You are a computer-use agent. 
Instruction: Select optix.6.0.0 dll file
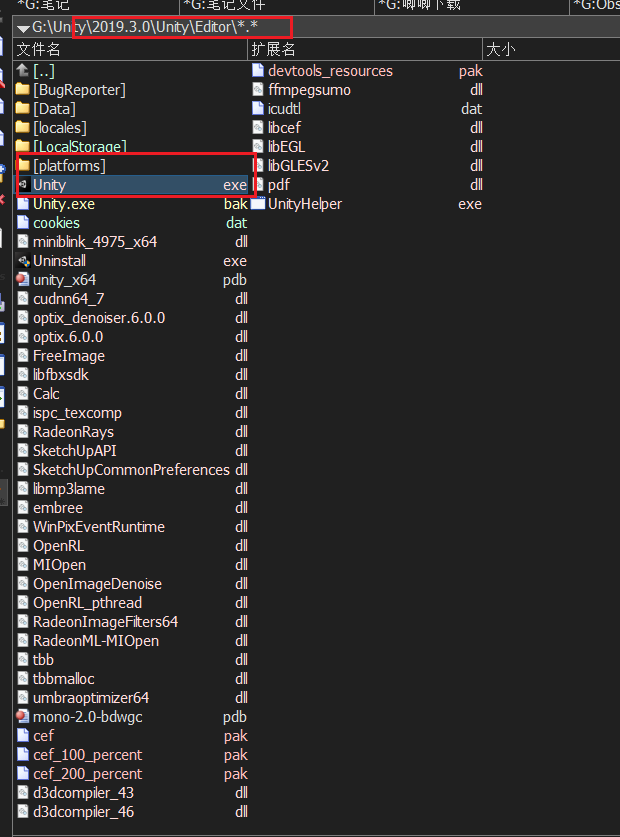[132, 337]
